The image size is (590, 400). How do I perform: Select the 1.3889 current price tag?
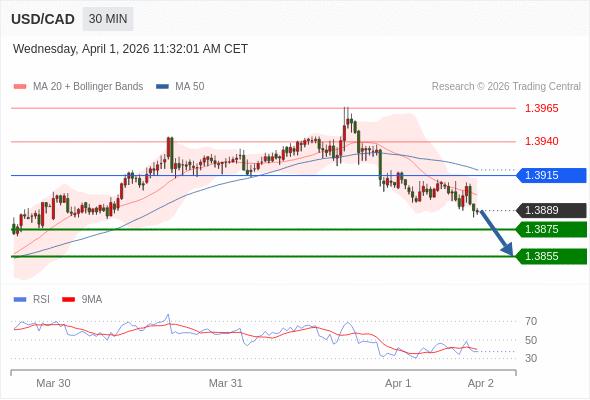tap(552, 210)
